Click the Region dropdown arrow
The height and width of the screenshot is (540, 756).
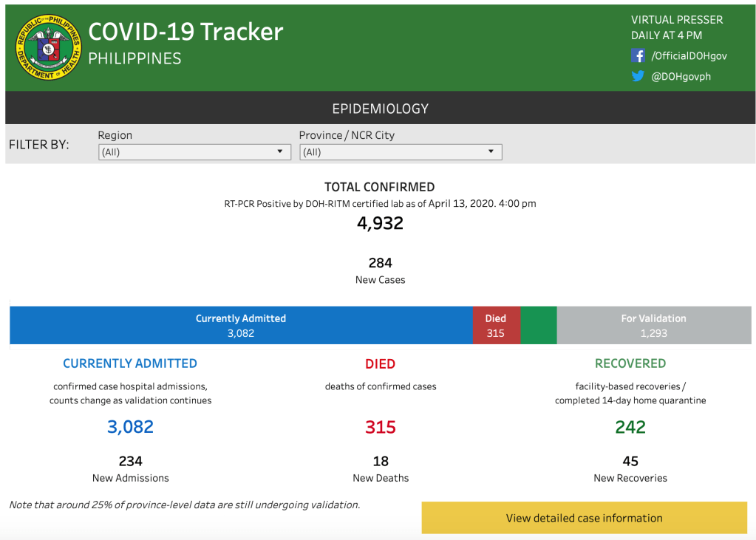click(280, 152)
